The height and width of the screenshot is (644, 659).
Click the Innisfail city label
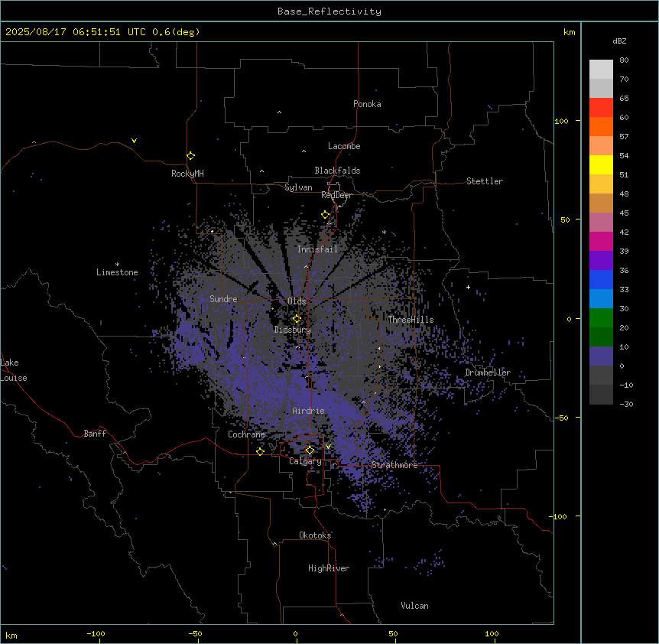pyautogui.click(x=317, y=249)
